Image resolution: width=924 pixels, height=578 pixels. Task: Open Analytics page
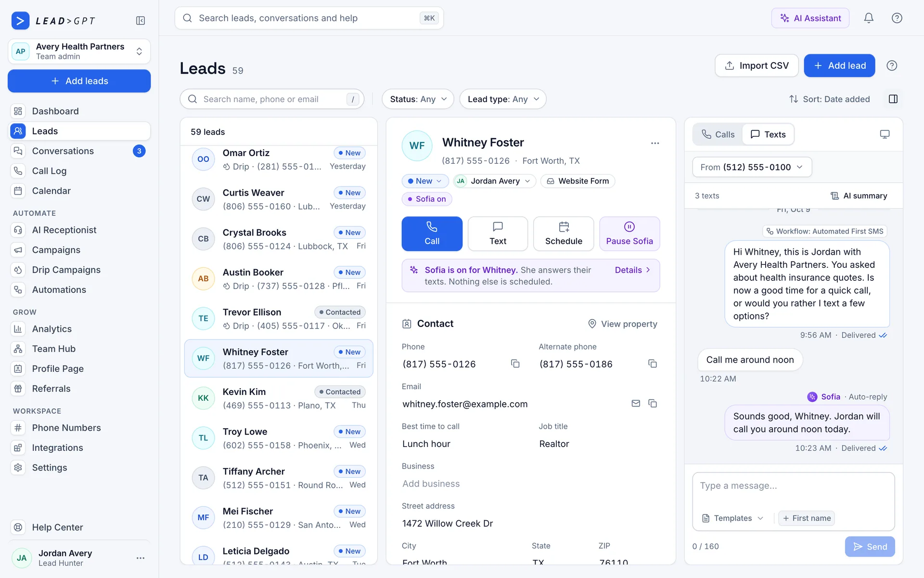[x=79, y=329]
